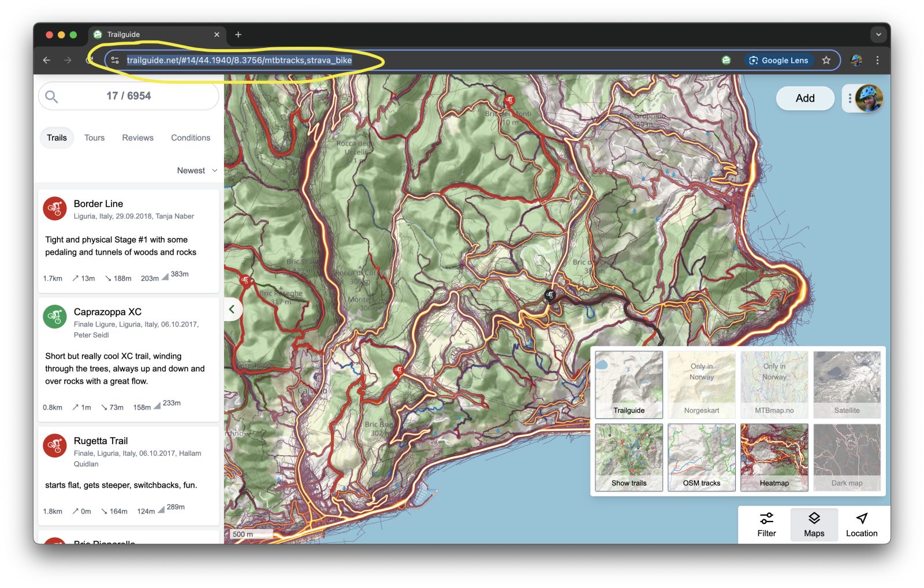Open the Caprazoppa XC trail title
Viewport: 924px width, 588px height.
(x=107, y=312)
